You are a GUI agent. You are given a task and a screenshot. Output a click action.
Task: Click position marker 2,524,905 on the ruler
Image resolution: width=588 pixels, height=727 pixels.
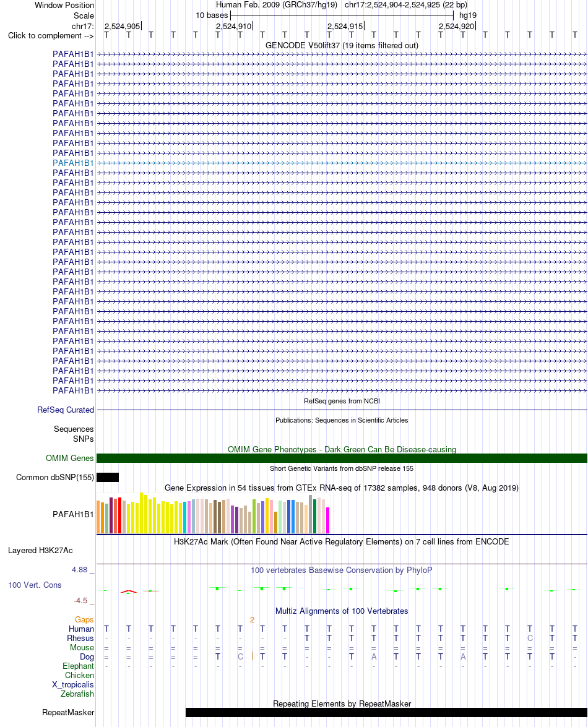coord(123,27)
